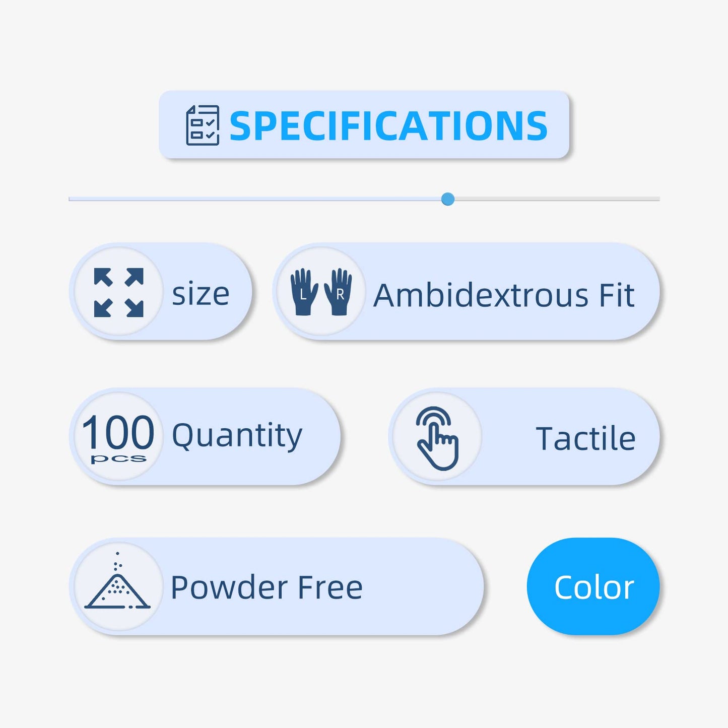
Task: Choose the Quantity text label
Action: pos(237,436)
